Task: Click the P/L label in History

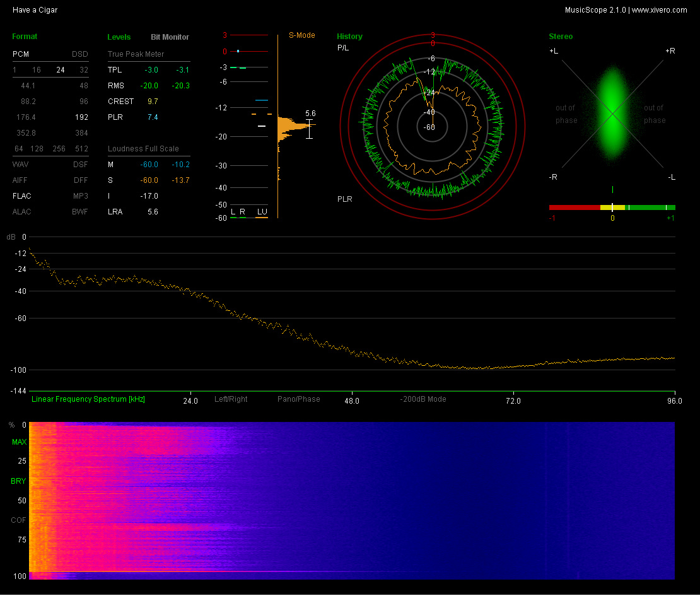Action: 343,48
